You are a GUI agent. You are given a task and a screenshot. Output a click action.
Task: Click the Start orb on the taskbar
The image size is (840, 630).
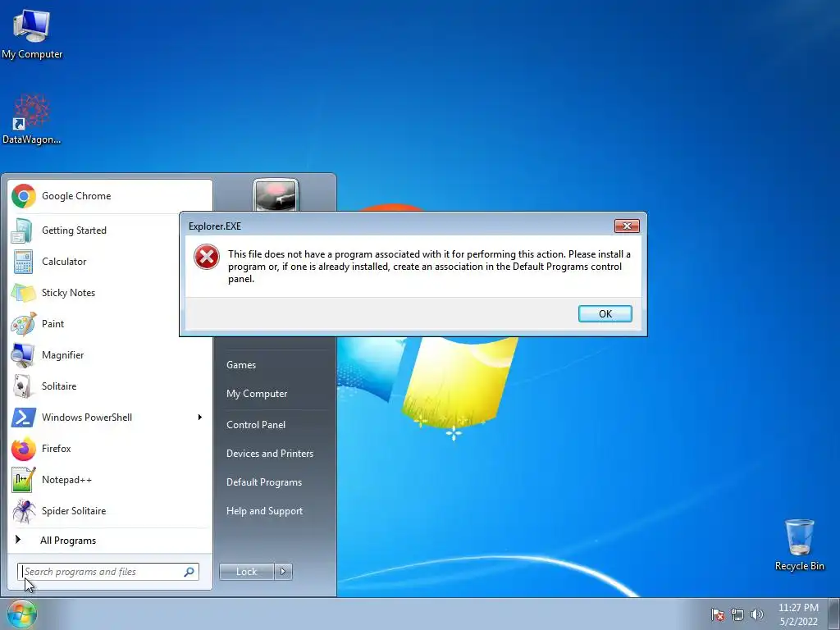click(x=22, y=614)
